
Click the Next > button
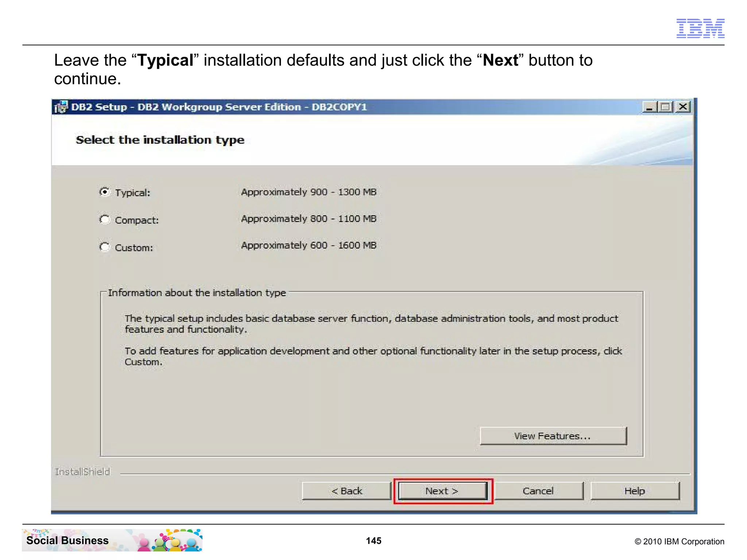coord(442,491)
